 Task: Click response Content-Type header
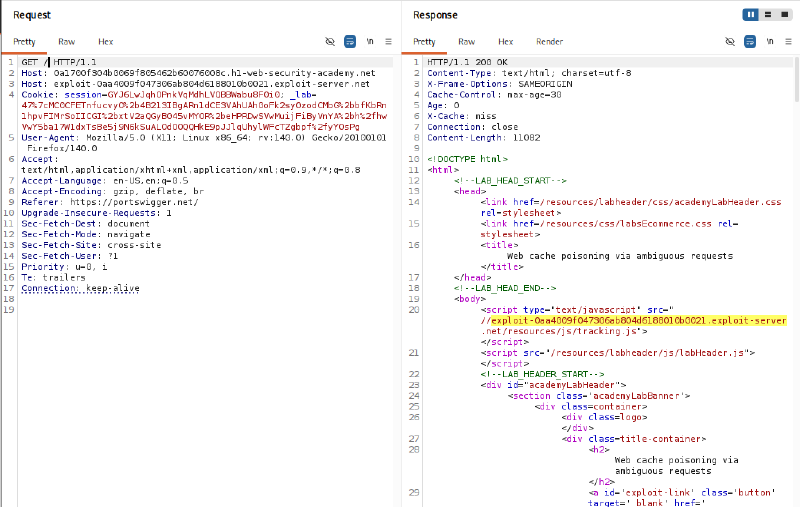pyautogui.click(x=529, y=73)
